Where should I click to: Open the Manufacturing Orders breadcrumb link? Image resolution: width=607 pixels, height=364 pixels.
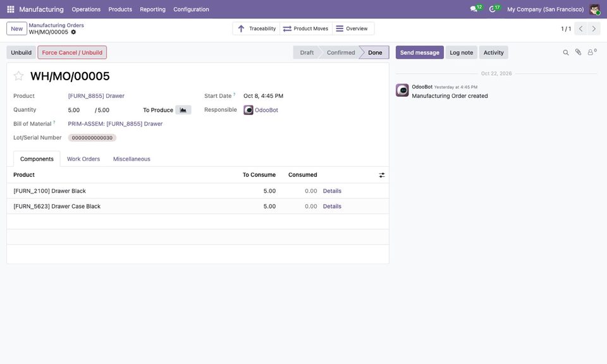(x=56, y=25)
